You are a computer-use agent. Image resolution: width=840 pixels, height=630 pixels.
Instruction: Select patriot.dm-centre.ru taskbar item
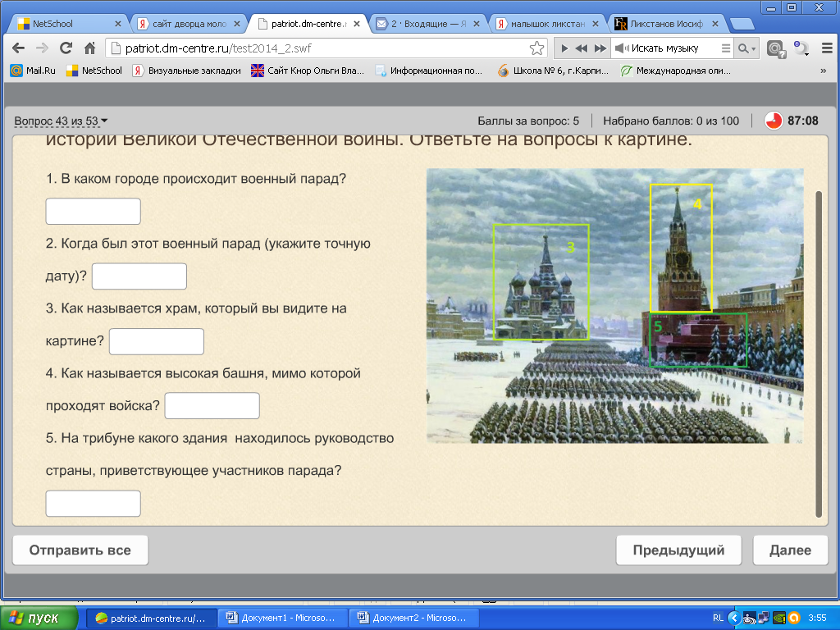pos(150,619)
